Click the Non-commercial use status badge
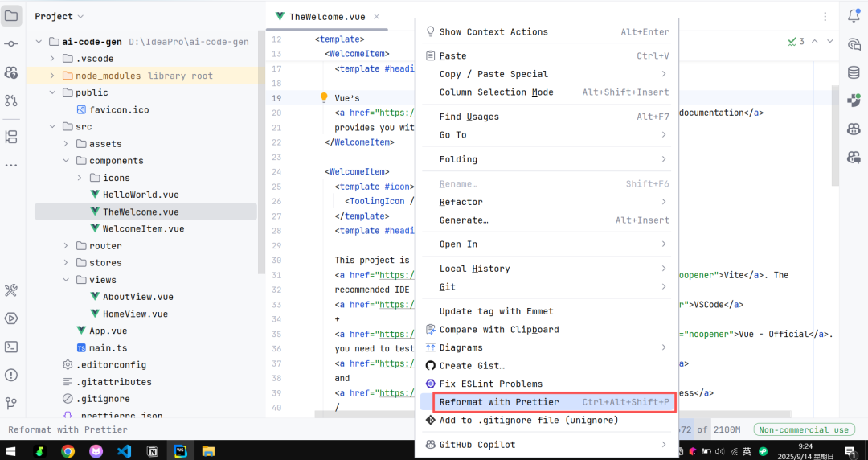The image size is (868, 460). click(x=804, y=430)
